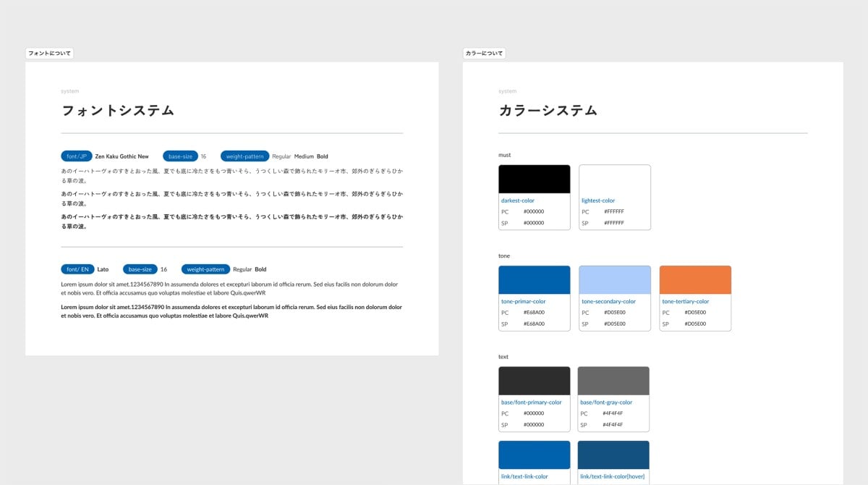
Task: Select the カラーについて frame label
Action: [x=484, y=54]
